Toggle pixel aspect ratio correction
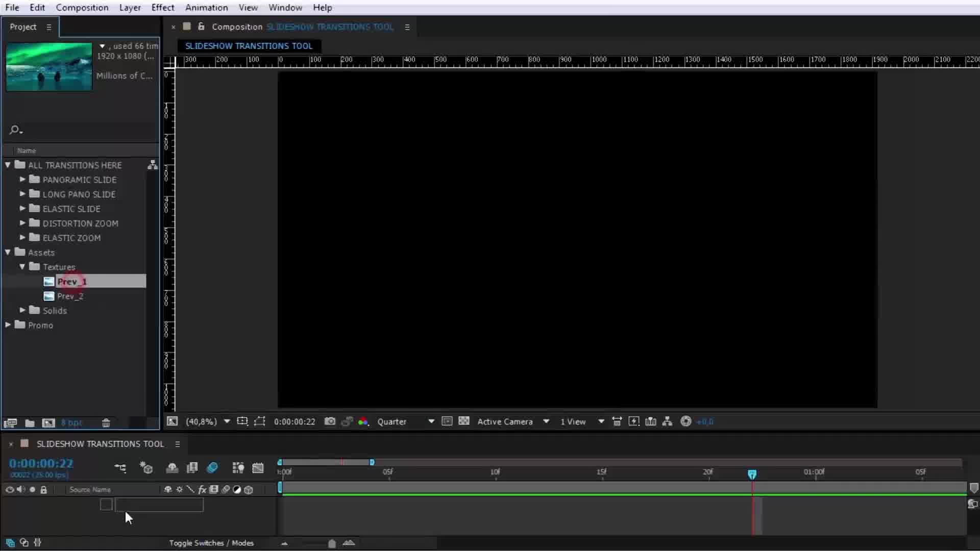Screen dimensions: 980x551 click(617, 421)
